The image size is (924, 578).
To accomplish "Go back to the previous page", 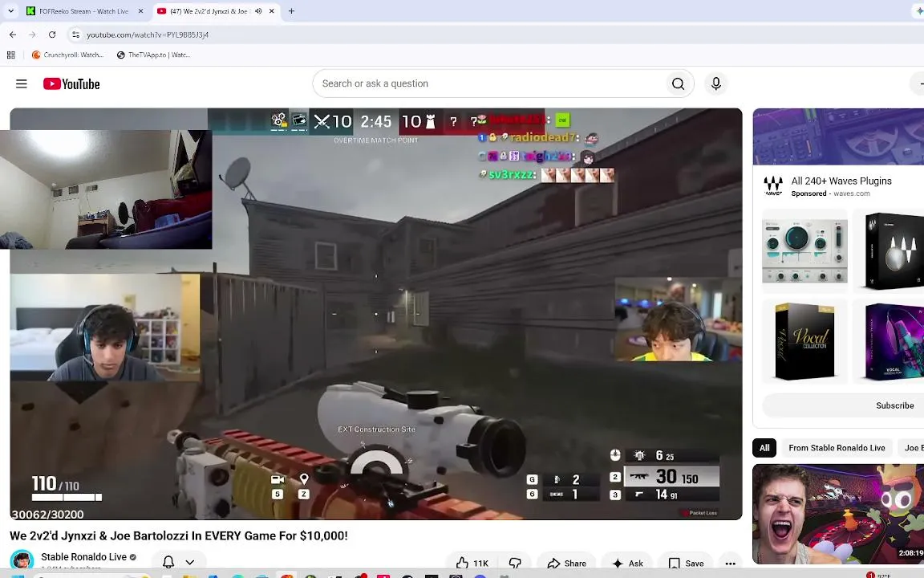I will tap(13, 35).
